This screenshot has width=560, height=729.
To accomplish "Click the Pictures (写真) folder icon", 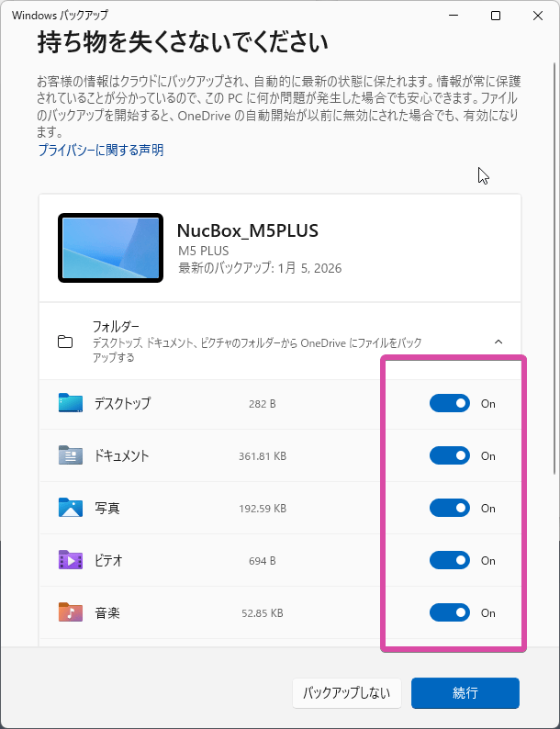I will (70, 508).
